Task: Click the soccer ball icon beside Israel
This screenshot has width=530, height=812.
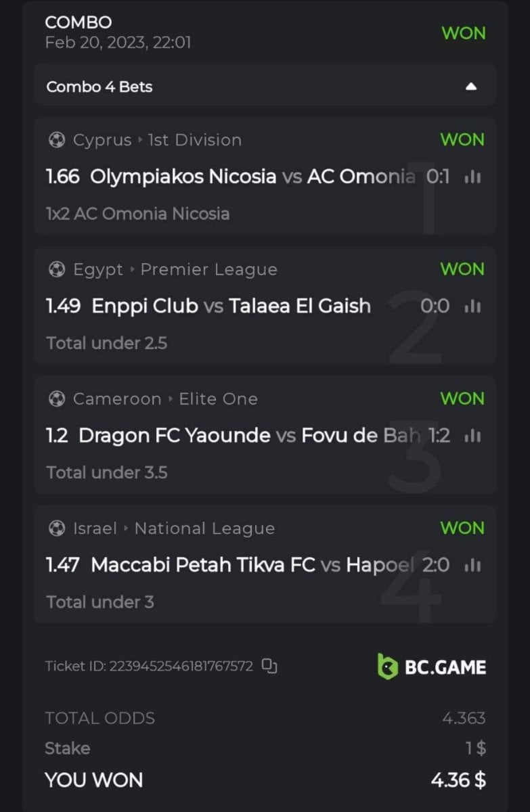Action: point(57,528)
